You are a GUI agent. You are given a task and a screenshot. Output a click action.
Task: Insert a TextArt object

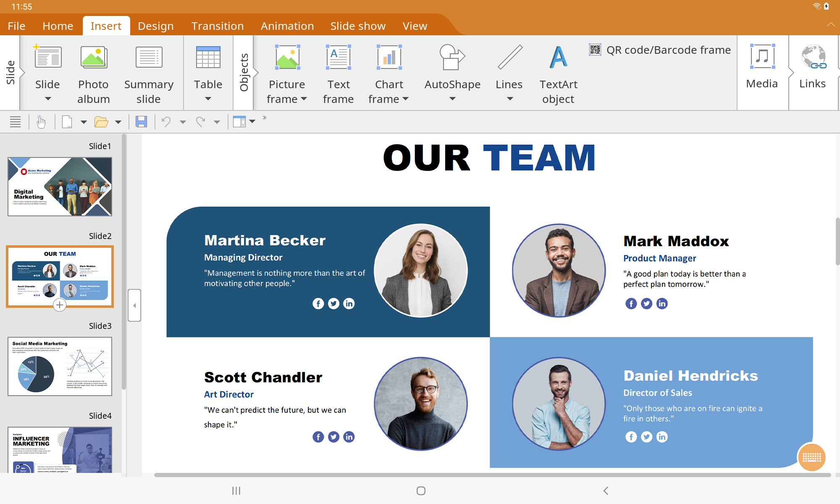point(558,74)
